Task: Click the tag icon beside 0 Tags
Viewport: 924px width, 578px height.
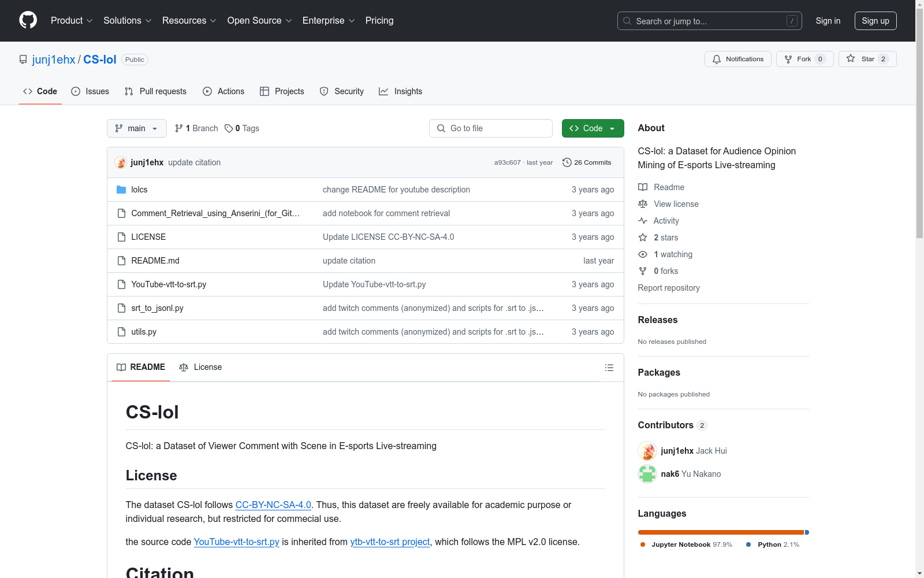Action: (x=229, y=128)
